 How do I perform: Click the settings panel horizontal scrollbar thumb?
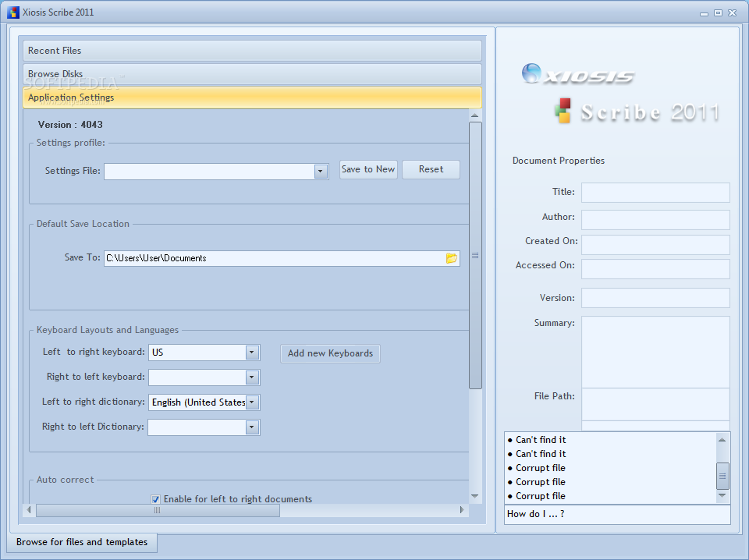point(158,510)
